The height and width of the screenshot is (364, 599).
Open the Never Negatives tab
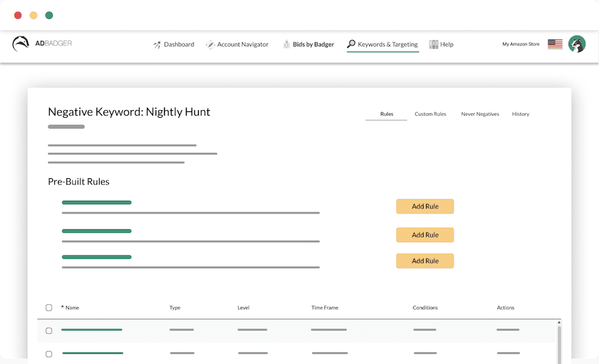[480, 114]
